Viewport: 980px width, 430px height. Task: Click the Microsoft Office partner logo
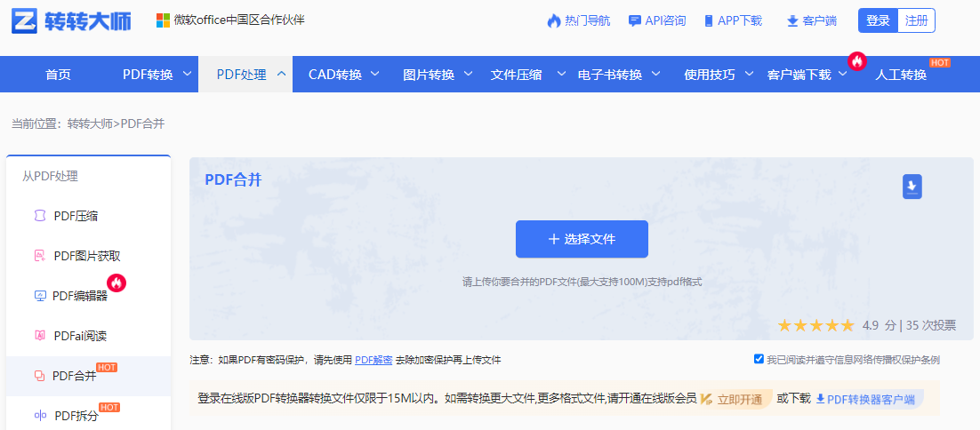click(163, 20)
